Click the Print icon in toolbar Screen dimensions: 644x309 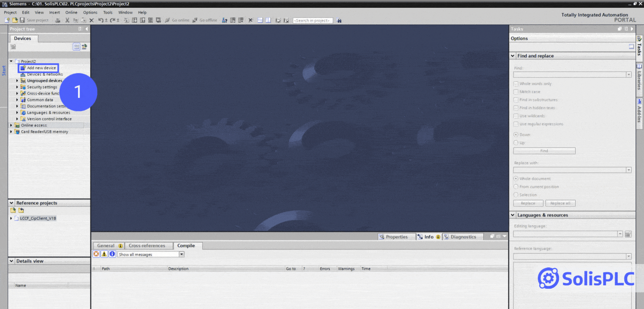coord(58,20)
